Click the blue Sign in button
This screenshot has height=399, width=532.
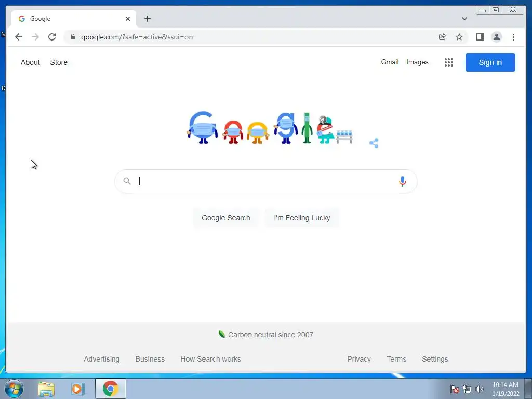point(490,62)
